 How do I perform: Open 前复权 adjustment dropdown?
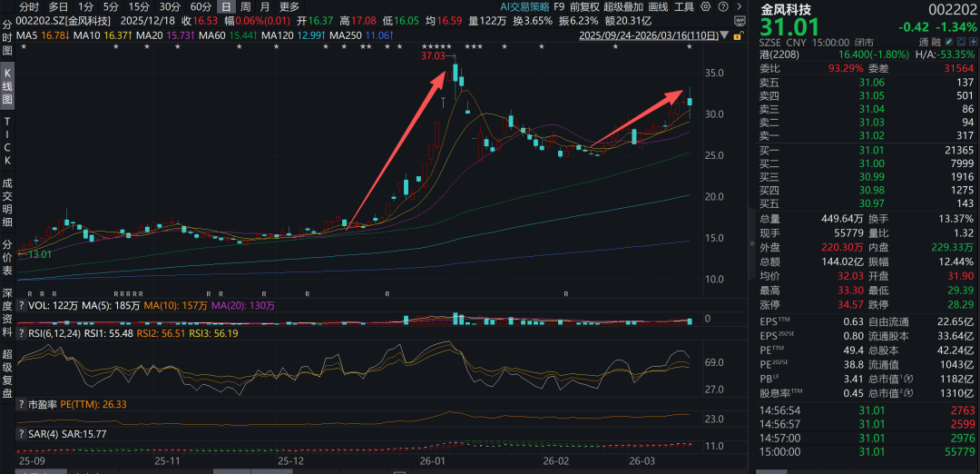585,7
